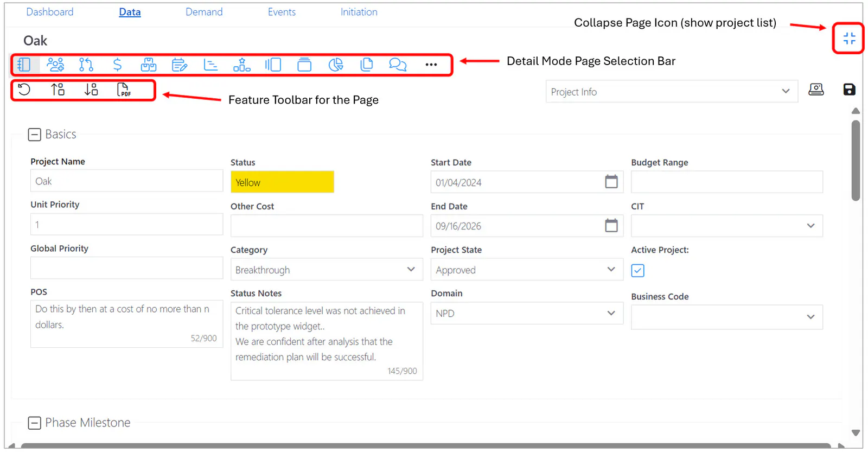868x452 pixels.
Task: Toggle the Active Project checkbox
Action: tap(638, 270)
